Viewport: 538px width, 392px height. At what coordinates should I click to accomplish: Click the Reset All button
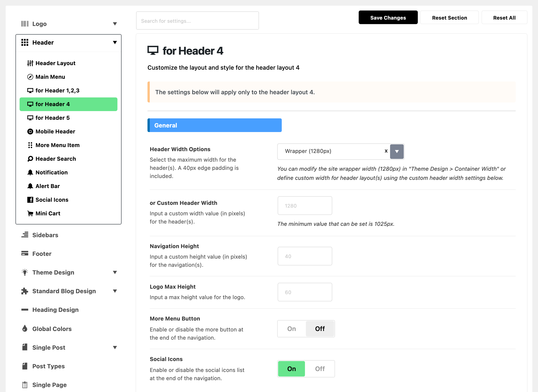504,18
